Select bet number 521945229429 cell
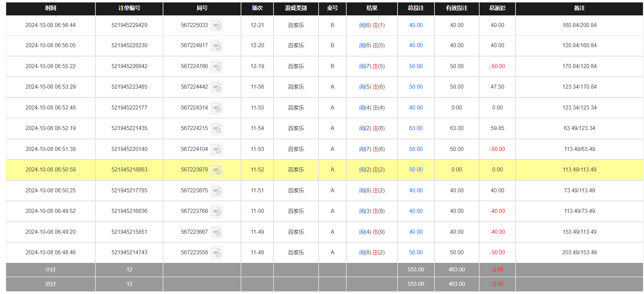The height and width of the screenshot is (294, 644). tap(129, 25)
